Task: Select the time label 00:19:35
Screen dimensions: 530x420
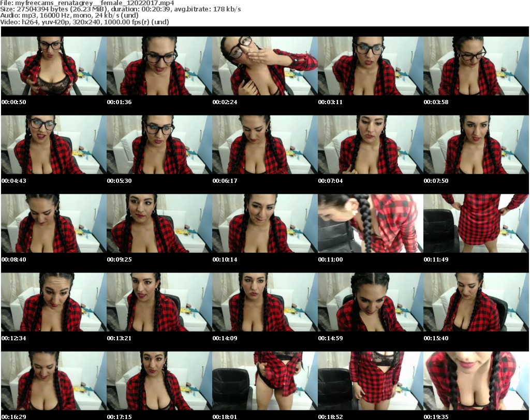Action: 436,417
